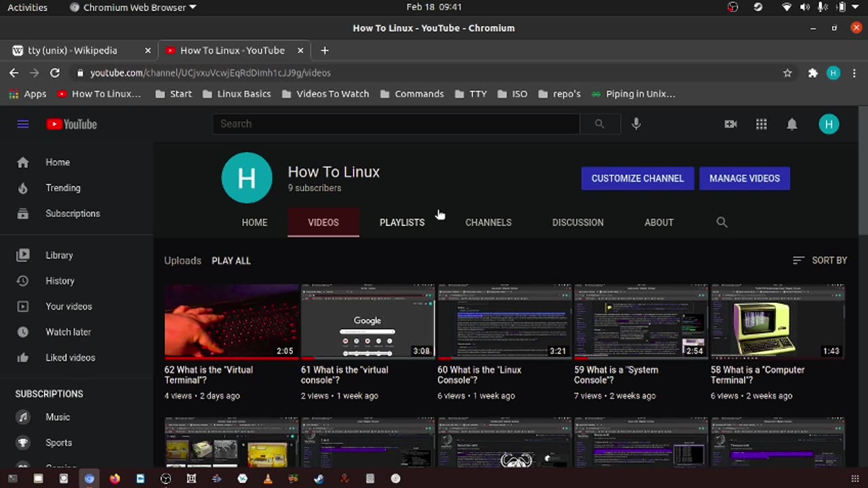The image size is (868, 488).
Task: Close the How To Linux YouTube tab
Action: point(300,50)
